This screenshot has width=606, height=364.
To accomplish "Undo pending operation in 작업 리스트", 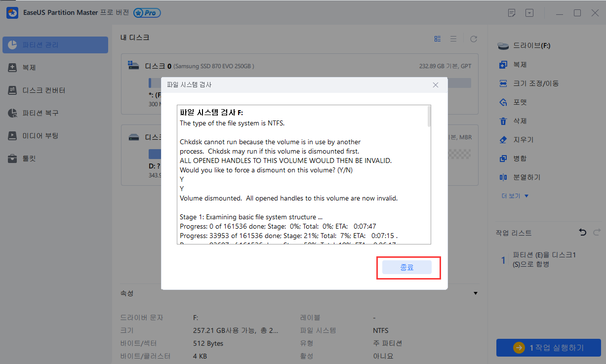I will [x=582, y=232].
